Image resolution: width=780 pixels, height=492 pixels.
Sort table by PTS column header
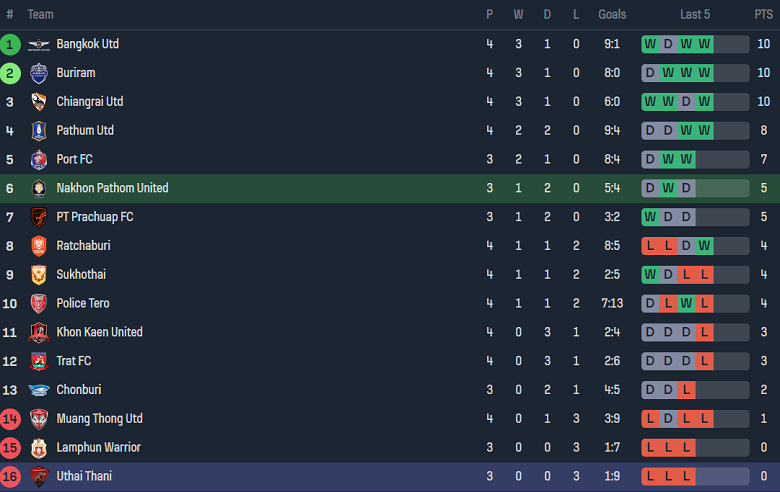click(763, 14)
